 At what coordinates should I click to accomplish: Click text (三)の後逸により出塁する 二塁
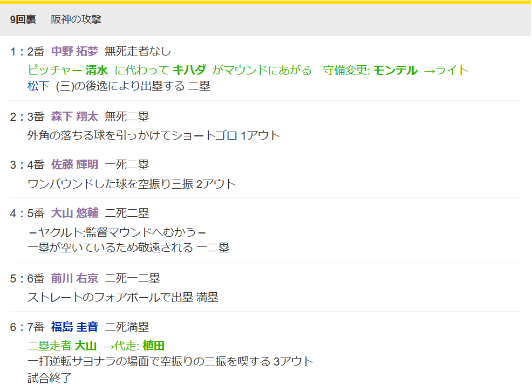[133, 86]
